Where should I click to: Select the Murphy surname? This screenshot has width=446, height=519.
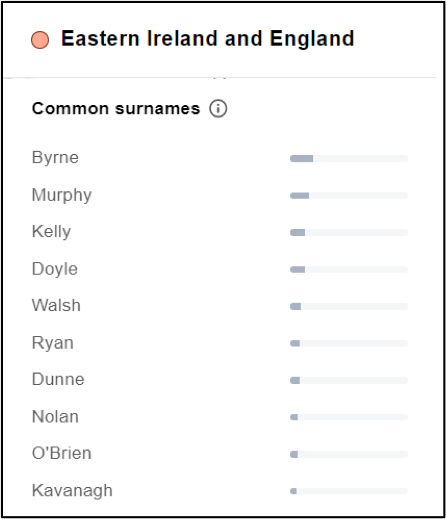62,195
